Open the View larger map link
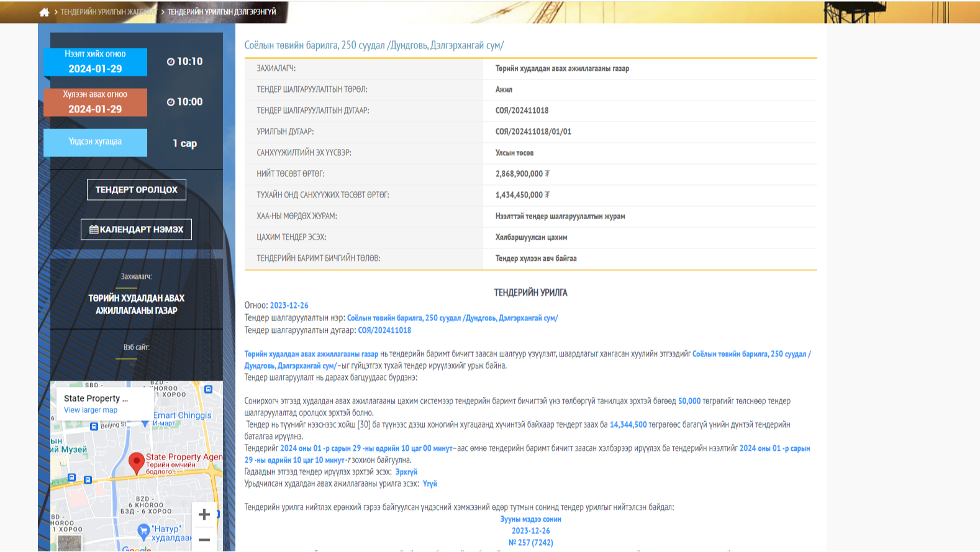The image size is (980, 552). [91, 410]
